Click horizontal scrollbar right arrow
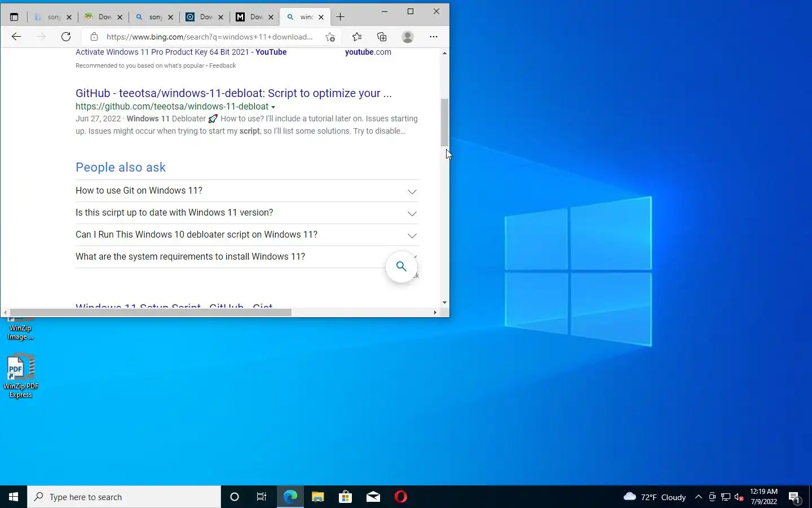Image resolution: width=812 pixels, height=508 pixels. click(x=435, y=312)
